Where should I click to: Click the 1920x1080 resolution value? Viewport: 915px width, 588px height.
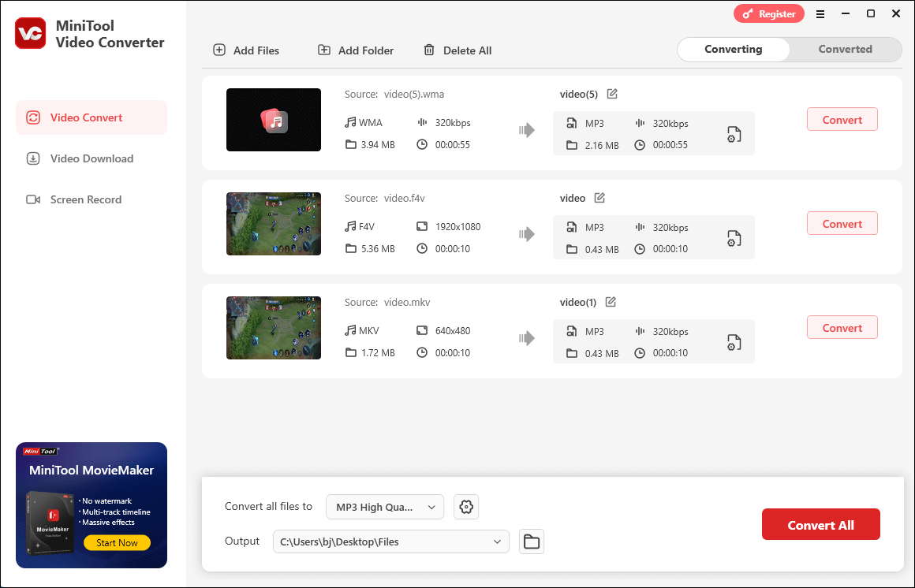[x=458, y=226]
